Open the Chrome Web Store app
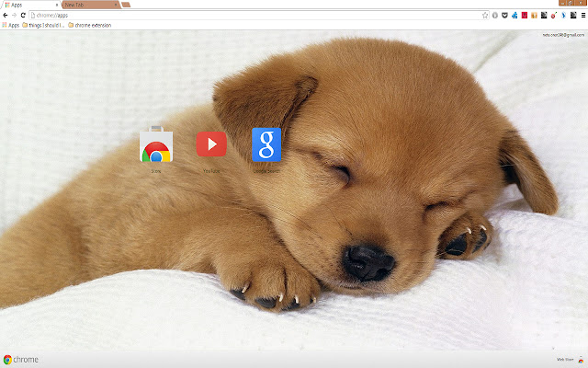Image resolution: width=588 pixels, height=368 pixels. click(156, 144)
